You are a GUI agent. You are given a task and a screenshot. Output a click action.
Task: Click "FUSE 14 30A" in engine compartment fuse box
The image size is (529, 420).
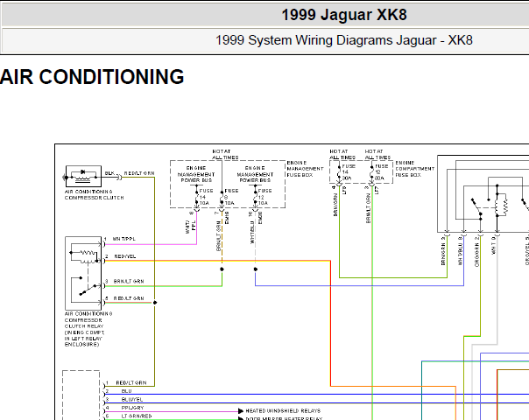(349, 171)
